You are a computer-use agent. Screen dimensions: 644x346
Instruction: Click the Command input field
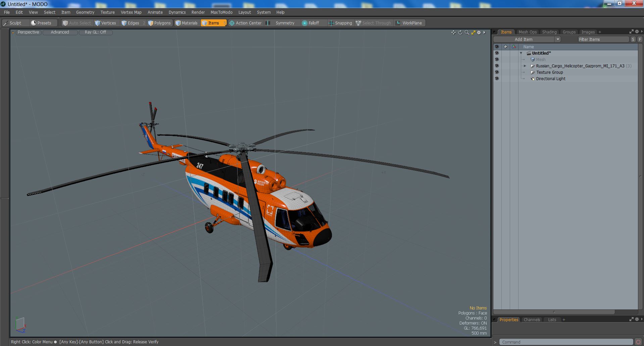566,342
